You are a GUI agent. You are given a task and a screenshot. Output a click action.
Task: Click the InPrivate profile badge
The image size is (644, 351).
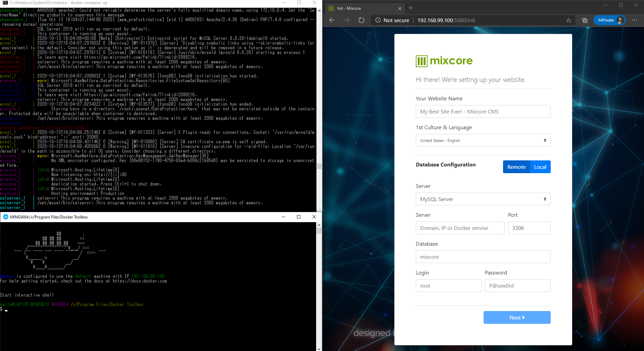[609, 20]
